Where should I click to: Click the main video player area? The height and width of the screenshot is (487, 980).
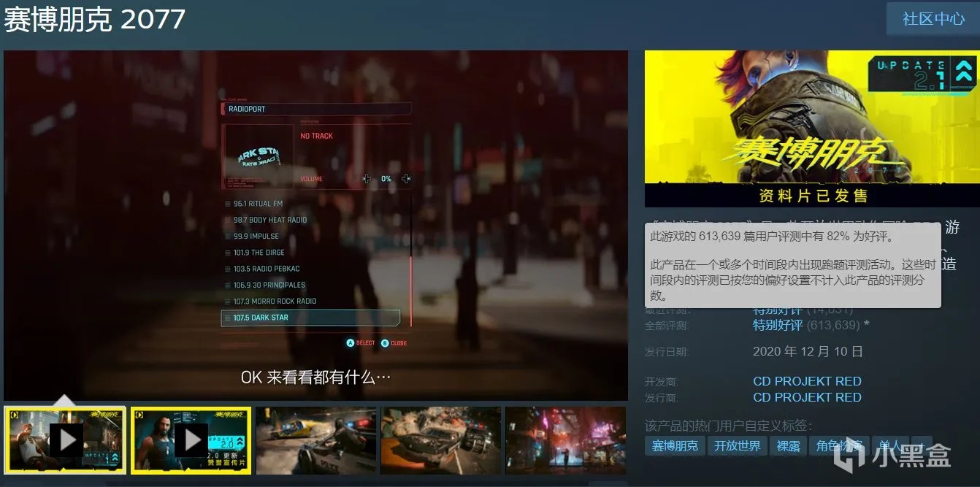click(315, 225)
